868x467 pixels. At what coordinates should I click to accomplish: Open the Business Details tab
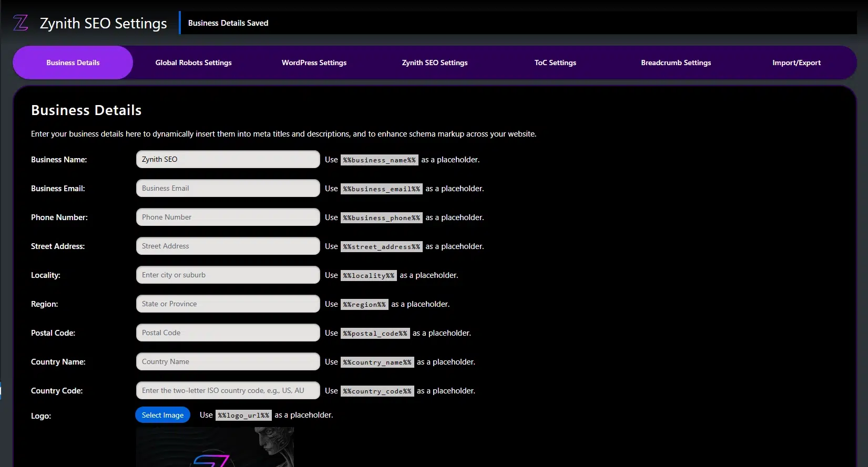coord(73,63)
